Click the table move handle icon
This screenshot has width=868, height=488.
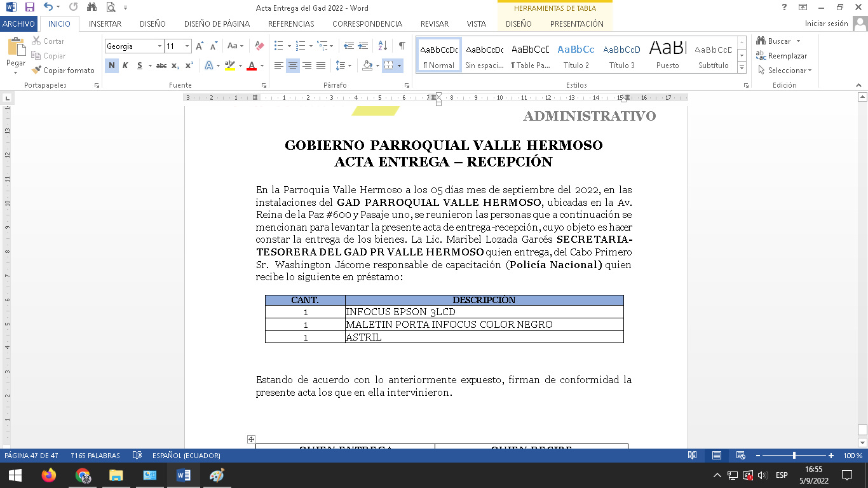point(251,439)
